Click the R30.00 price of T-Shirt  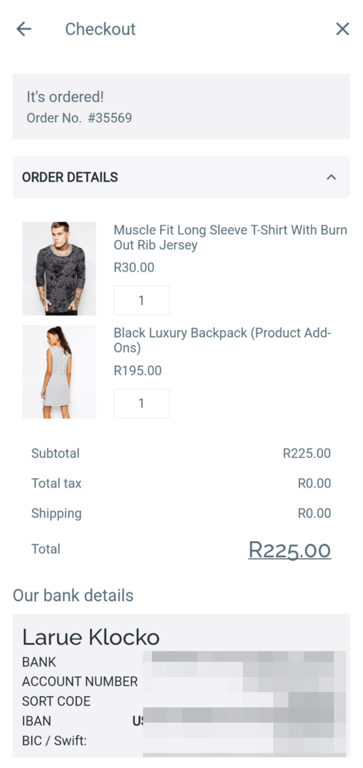(x=134, y=267)
